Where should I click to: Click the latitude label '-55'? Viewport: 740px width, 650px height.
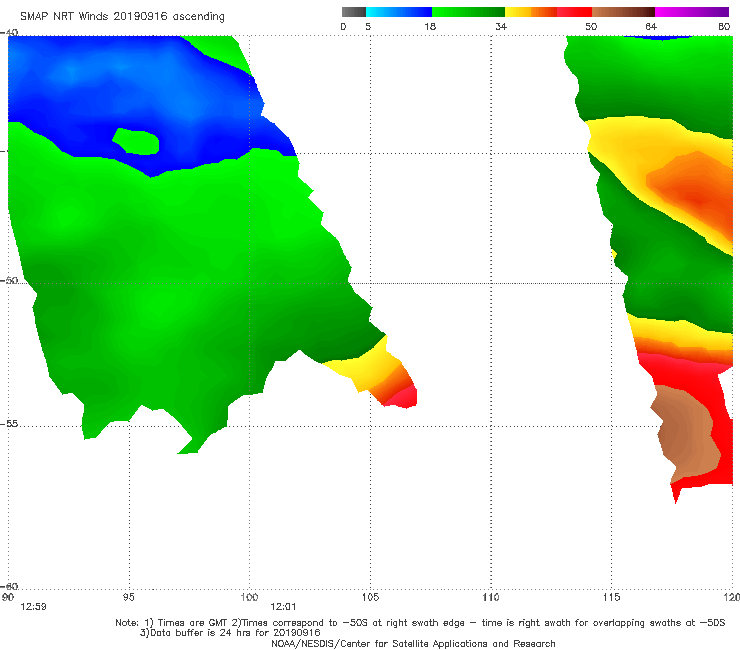[x=9, y=423]
